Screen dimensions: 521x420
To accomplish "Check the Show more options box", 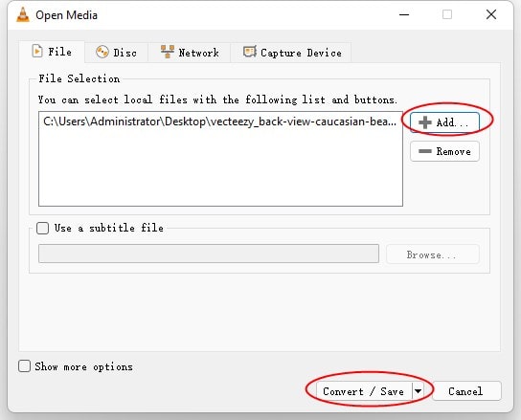I will (24, 366).
